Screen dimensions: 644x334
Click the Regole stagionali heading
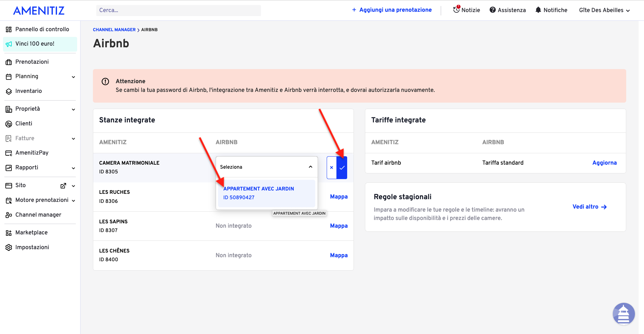(402, 197)
